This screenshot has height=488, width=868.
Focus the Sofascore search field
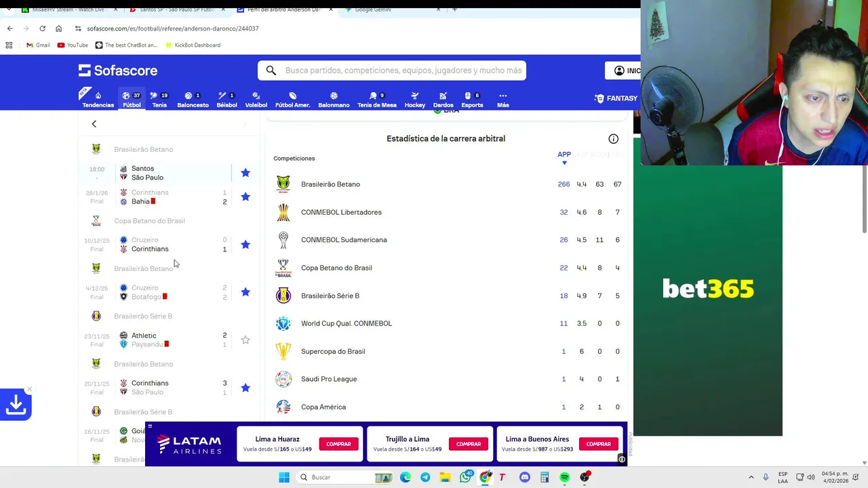point(392,70)
